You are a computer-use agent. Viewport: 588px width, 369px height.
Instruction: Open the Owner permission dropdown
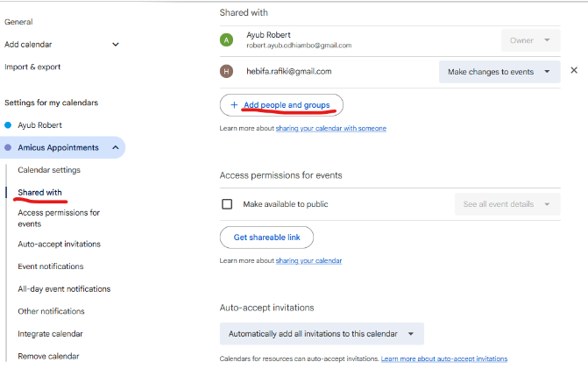[529, 40]
